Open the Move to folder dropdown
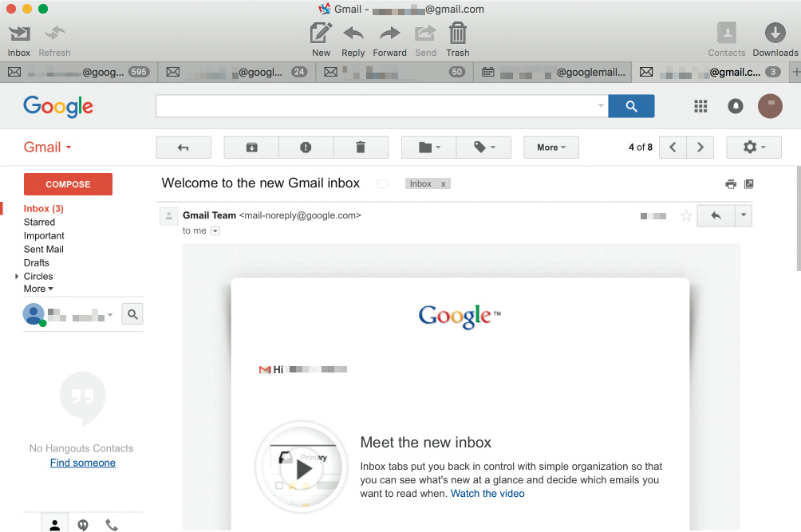801x532 pixels. click(x=429, y=148)
